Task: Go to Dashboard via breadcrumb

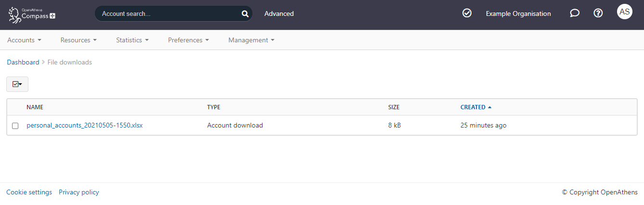Action: tap(23, 63)
